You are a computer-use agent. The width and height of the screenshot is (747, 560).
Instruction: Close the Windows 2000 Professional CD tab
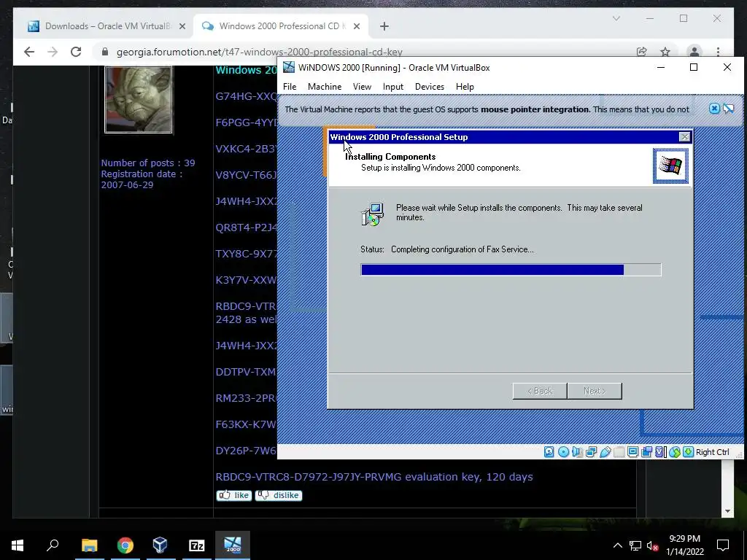tap(356, 26)
